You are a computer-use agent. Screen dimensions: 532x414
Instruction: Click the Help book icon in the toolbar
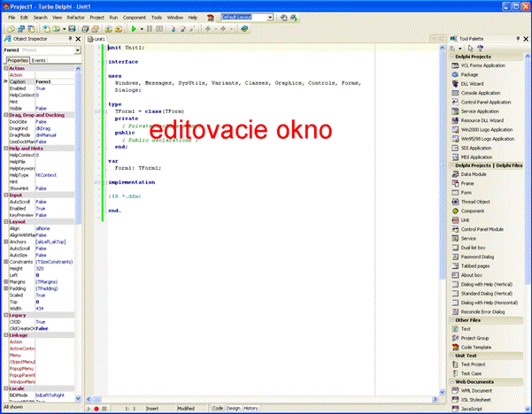(244, 29)
